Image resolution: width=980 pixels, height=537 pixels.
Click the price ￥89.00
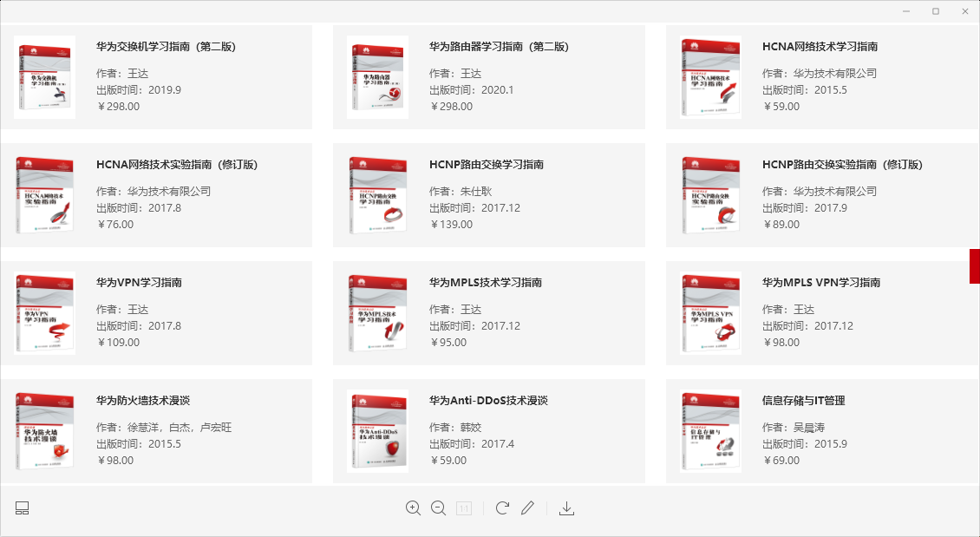pos(781,225)
